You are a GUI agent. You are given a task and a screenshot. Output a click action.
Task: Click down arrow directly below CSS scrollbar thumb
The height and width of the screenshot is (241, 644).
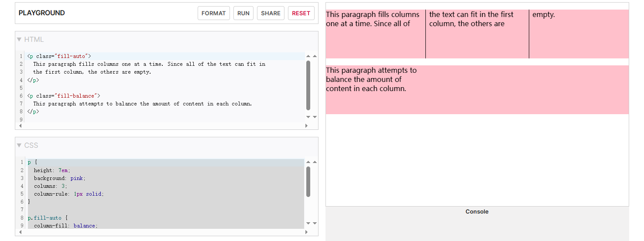click(308, 223)
